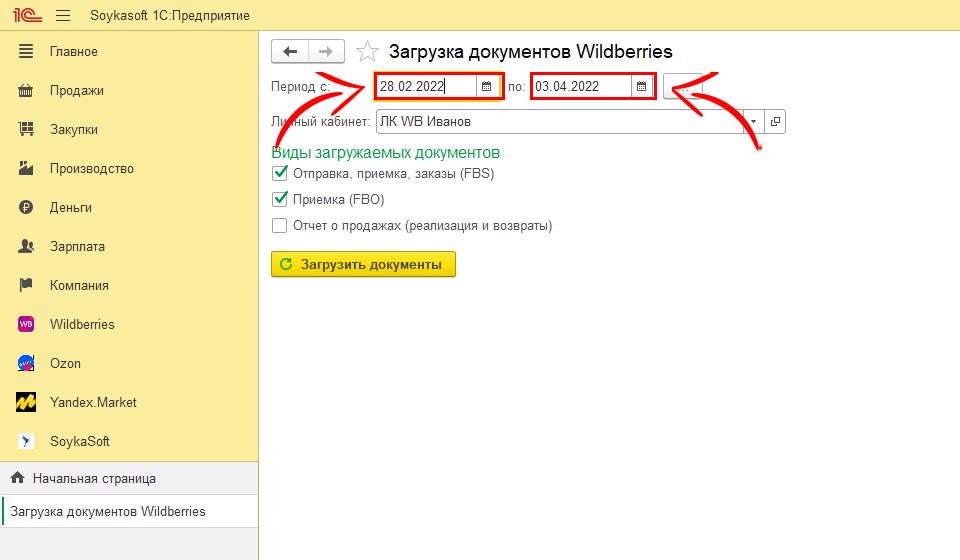The width and height of the screenshot is (960, 560).
Task: Open the hamburger main menu icon
Action: (x=63, y=16)
